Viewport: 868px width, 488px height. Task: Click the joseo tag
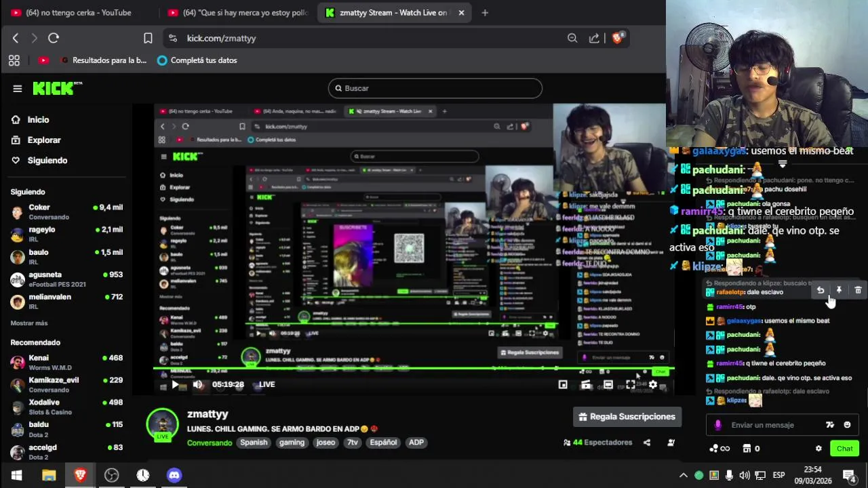tap(325, 443)
